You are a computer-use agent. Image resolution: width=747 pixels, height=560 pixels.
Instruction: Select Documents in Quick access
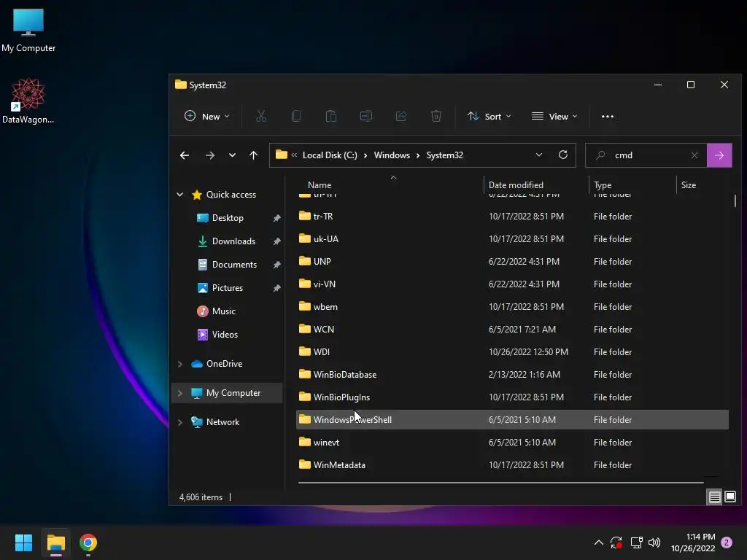(x=234, y=264)
